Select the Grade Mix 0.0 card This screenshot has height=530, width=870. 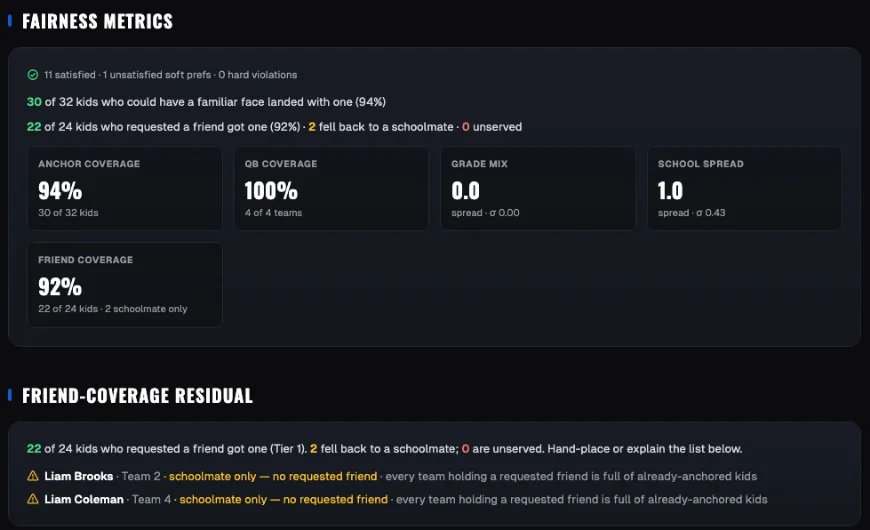538,189
